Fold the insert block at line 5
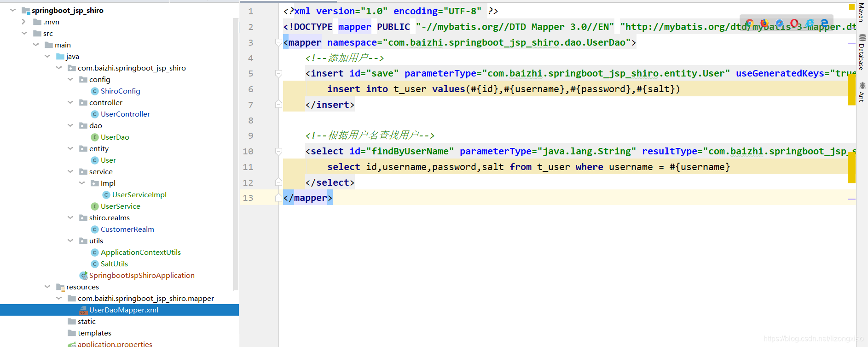 coord(278,74)
